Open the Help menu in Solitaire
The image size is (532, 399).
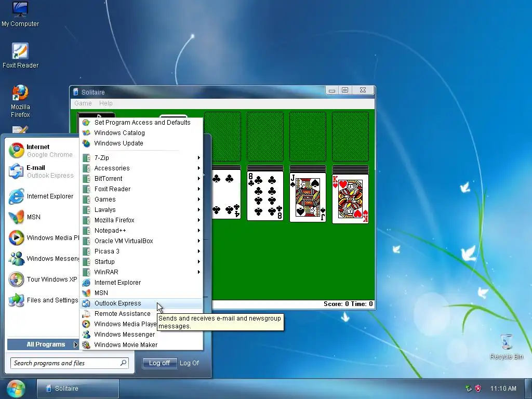click(x=106, y=103)
